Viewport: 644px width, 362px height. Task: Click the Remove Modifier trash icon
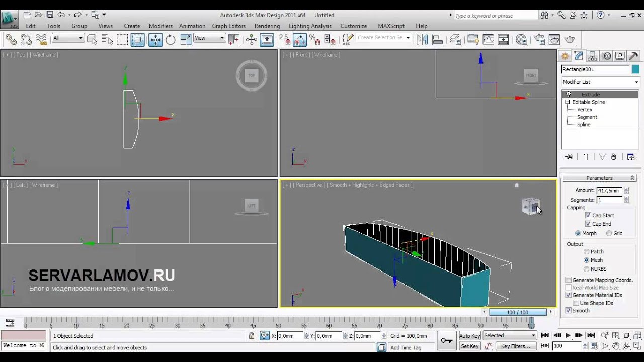pyautogui.click(x=614, y=157)
